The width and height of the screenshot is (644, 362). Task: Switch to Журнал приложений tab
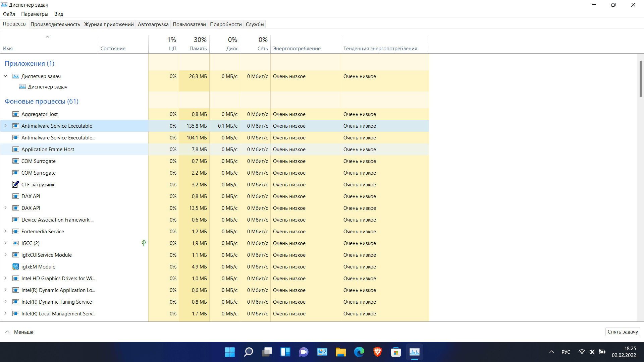point(109,24)
